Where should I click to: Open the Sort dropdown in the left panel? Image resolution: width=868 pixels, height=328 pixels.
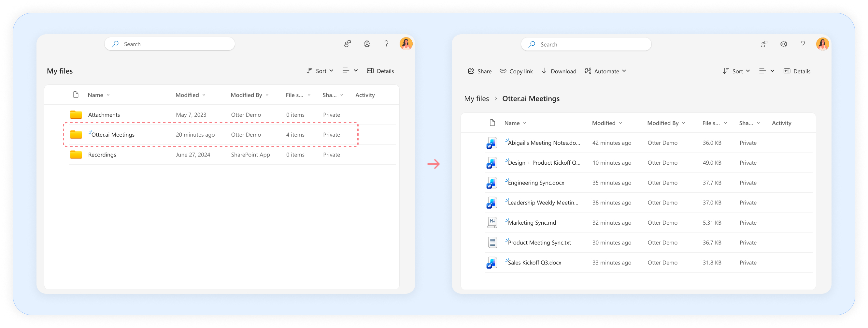pos(320,71)
